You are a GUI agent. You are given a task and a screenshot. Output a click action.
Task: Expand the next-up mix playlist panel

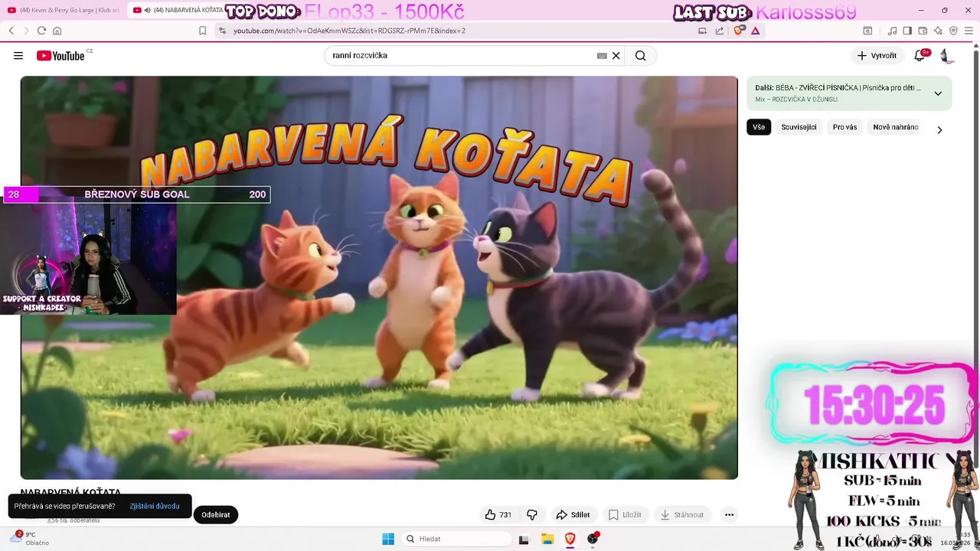(x=938, y=93)
